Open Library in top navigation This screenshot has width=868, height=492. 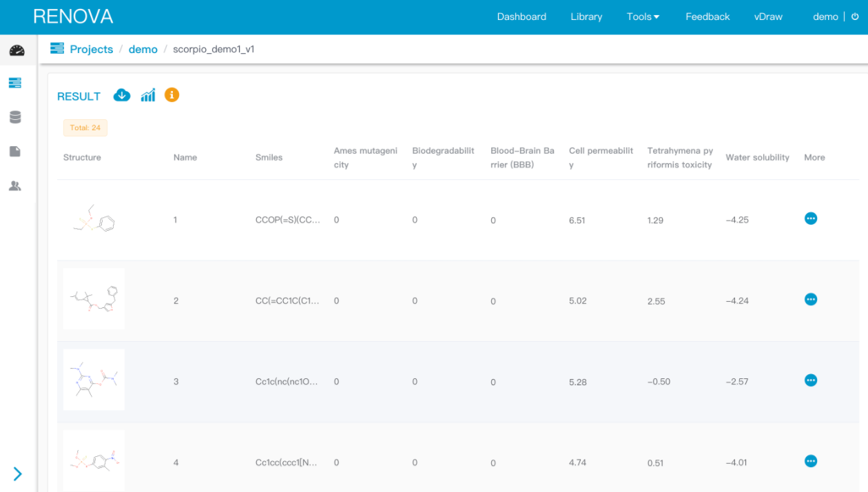point(586,17)
